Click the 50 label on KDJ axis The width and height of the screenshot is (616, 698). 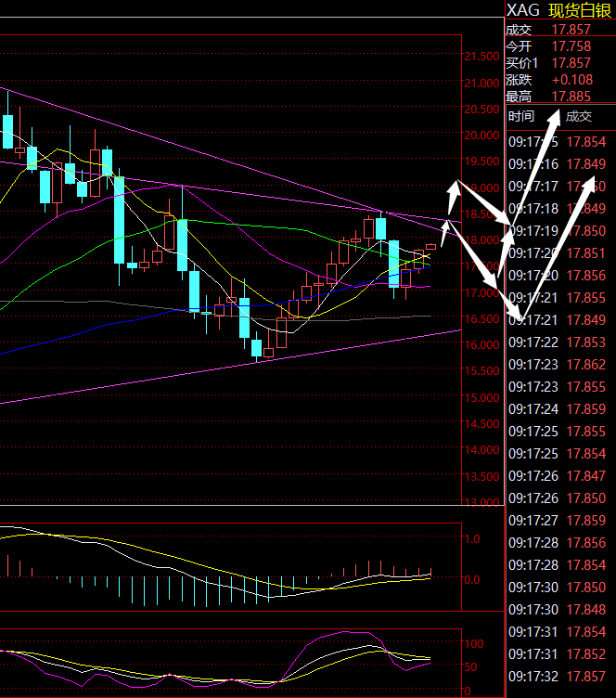(x=471, y=666)
